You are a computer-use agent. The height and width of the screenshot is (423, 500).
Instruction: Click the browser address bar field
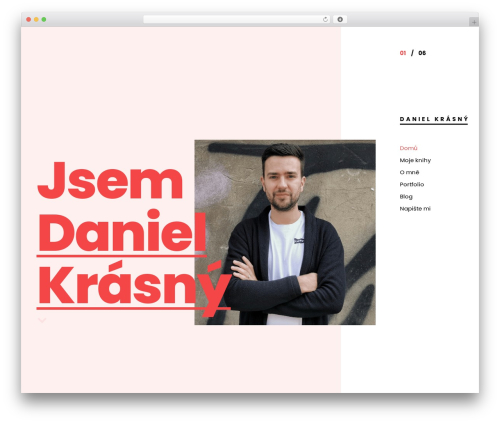(x=236, y=20)
